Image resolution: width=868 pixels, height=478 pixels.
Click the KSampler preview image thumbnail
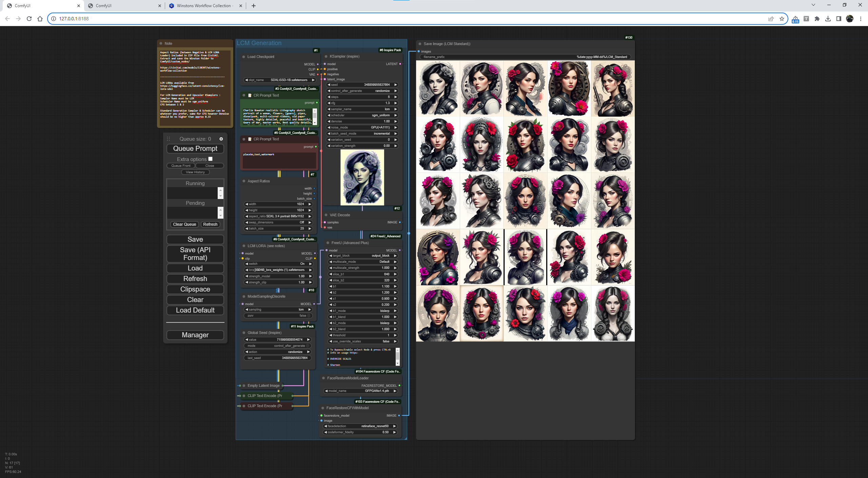tap(362, 177)
